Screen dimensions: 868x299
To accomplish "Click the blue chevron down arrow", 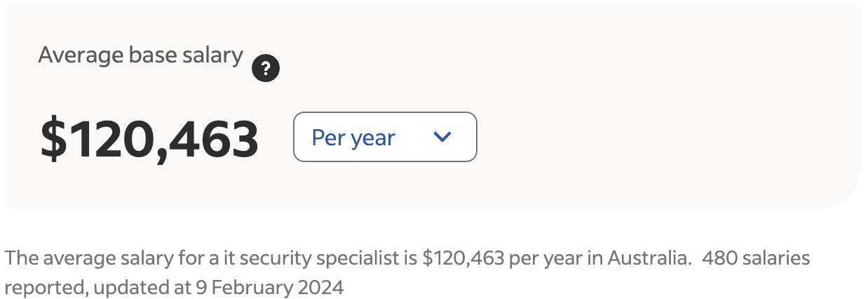I will (442, 137).
